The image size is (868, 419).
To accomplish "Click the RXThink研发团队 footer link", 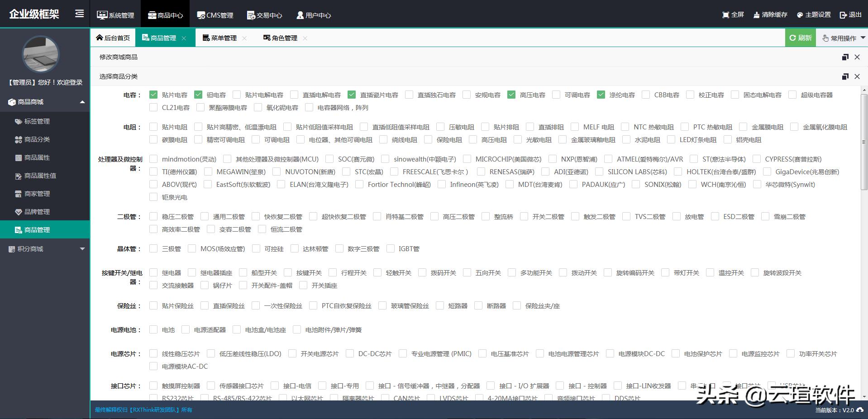I will click(153, 410).
